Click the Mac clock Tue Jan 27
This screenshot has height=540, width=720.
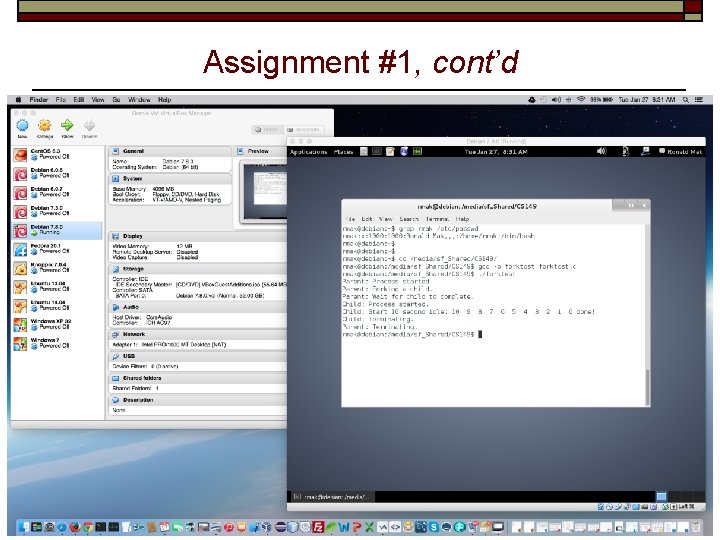(647, 100)
